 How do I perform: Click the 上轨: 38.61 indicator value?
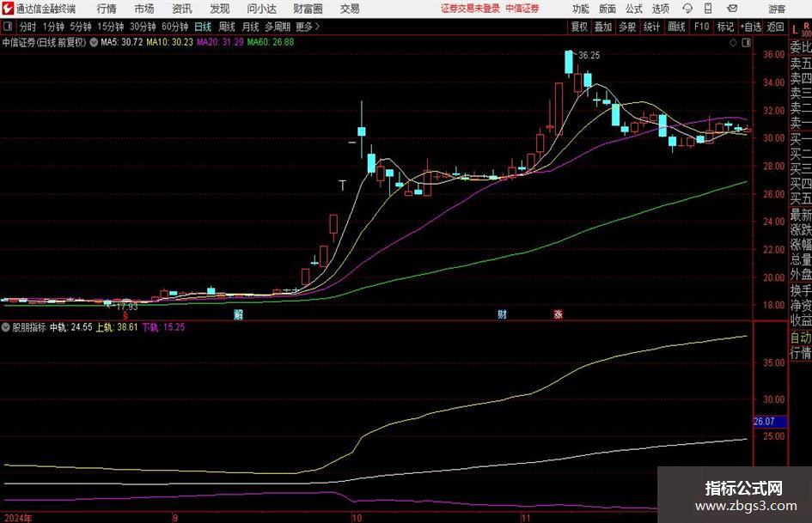[x=117, y=327]
